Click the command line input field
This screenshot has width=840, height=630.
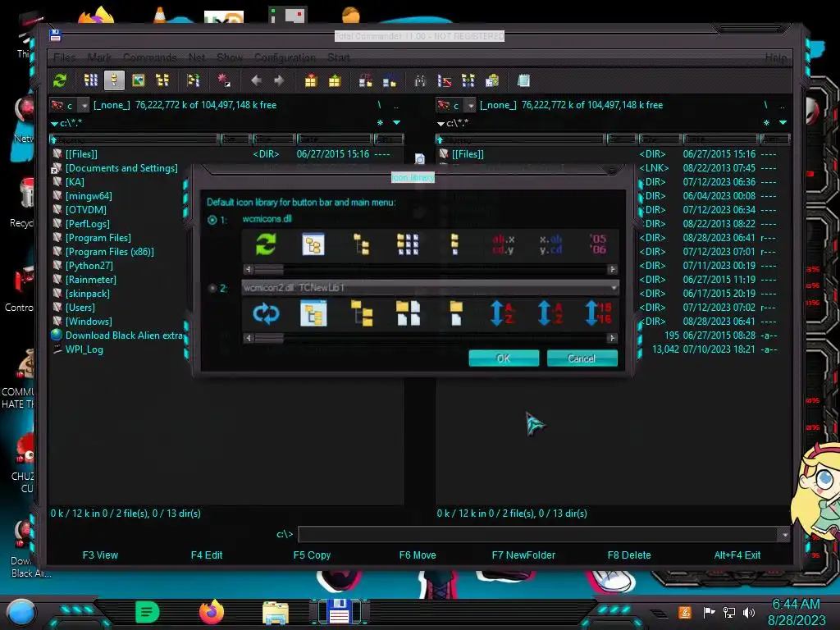tap(538, 534)
